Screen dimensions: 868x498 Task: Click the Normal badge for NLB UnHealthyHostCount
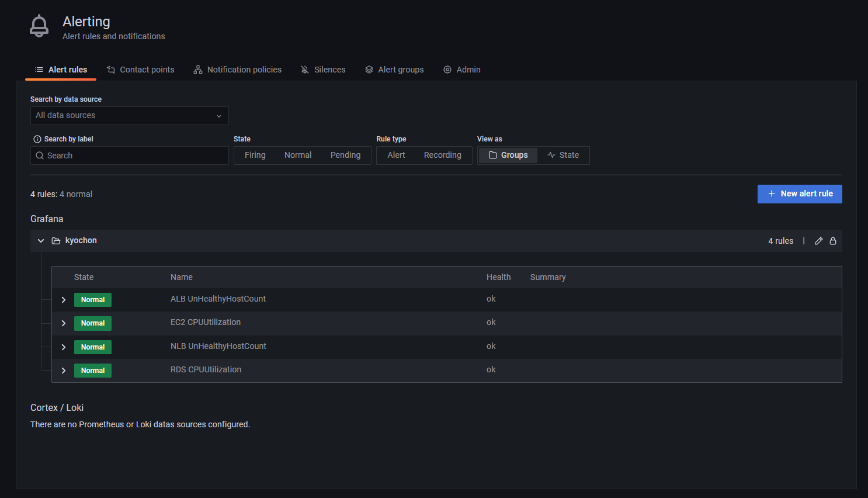click(x=93, y=347)
